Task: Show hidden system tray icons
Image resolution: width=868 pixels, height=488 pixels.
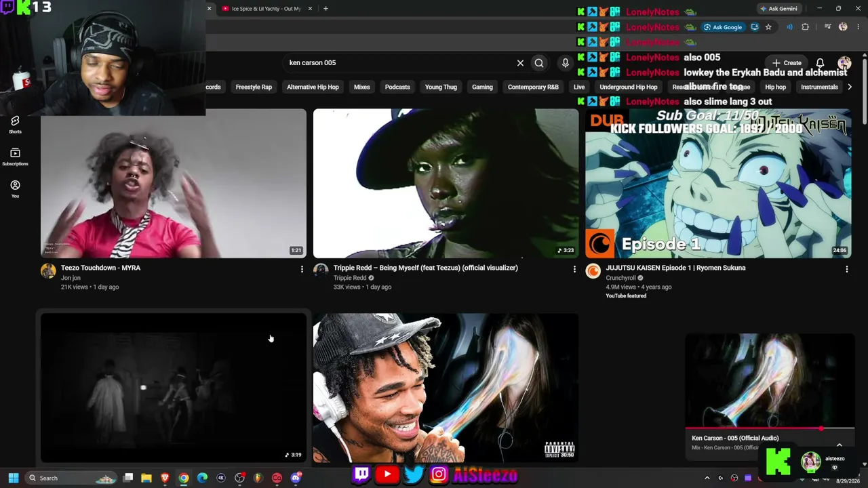Action: [707, 478]
